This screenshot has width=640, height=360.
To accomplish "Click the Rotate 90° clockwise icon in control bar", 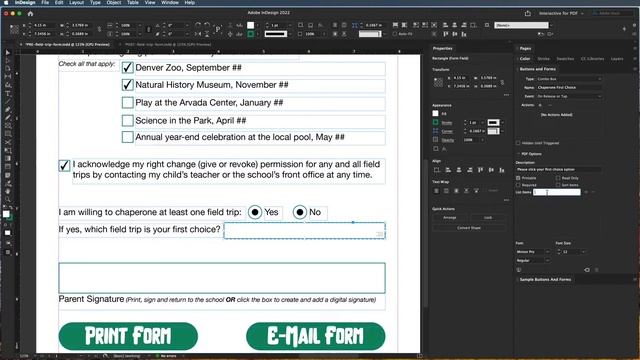I will pos(198,25).
